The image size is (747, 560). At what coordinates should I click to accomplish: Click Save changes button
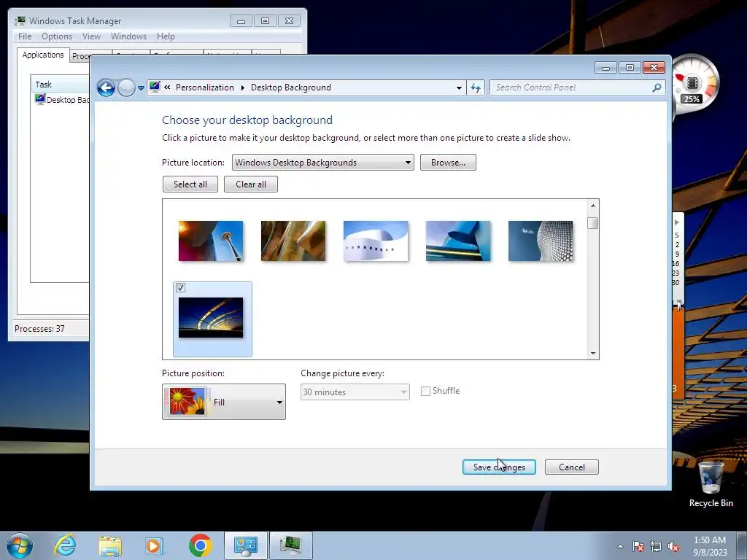[x=499, y=467]
